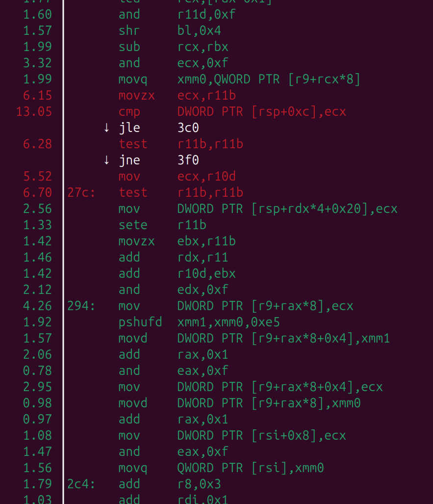Select movq QWORD PTR [rsi],xmm0 line
The image size is (433, 504).
coord(221,468)
